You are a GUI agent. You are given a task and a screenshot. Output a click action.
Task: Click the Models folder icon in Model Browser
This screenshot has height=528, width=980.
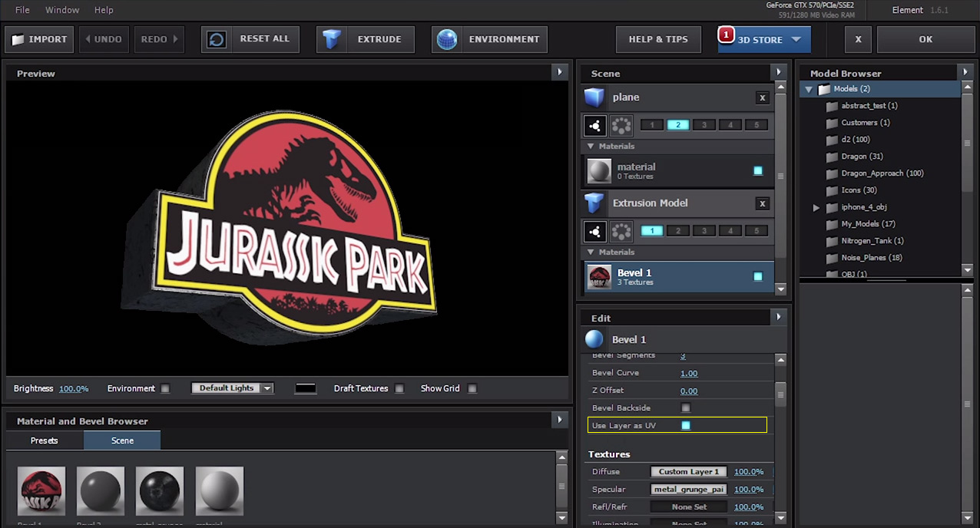click(x=824, y=89)
